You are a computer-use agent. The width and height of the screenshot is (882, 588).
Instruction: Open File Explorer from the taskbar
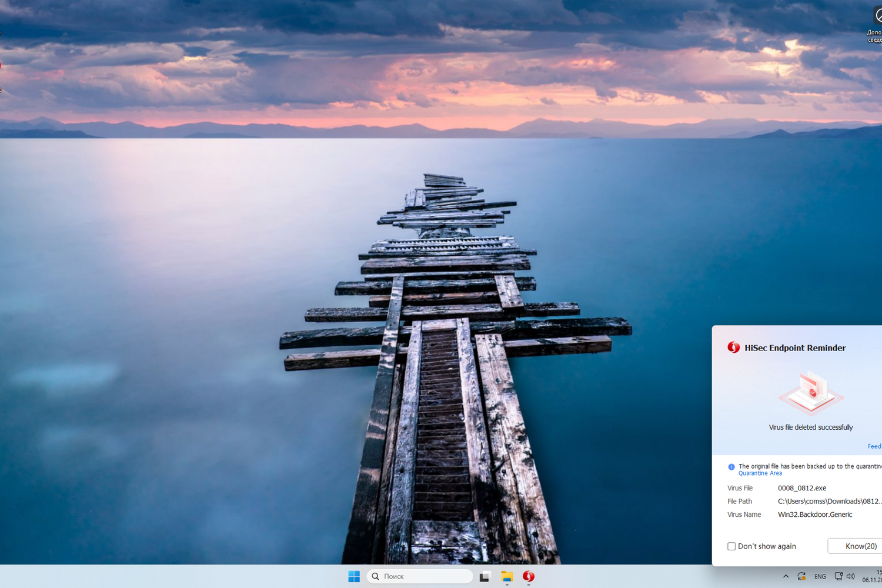[507, 576]
